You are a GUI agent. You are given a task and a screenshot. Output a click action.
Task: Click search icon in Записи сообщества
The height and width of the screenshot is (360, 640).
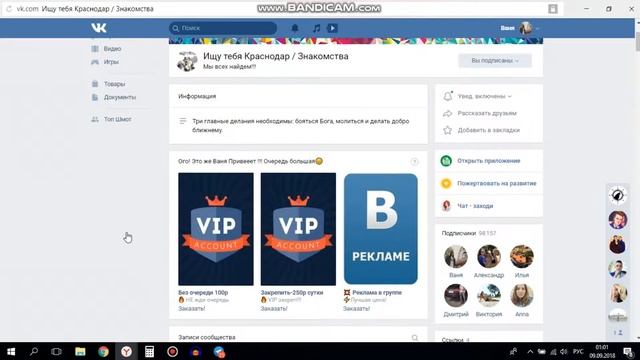click(415, 338)
